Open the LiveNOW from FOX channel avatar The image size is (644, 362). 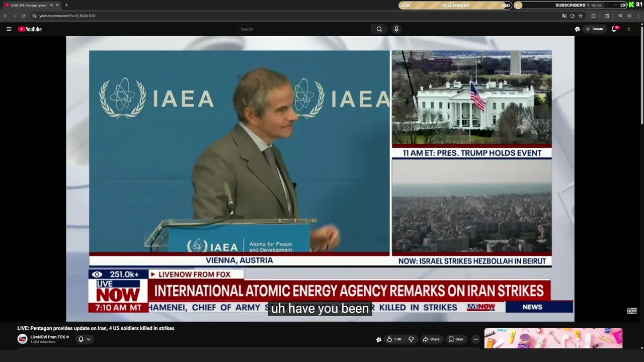(x=22, y=339)
